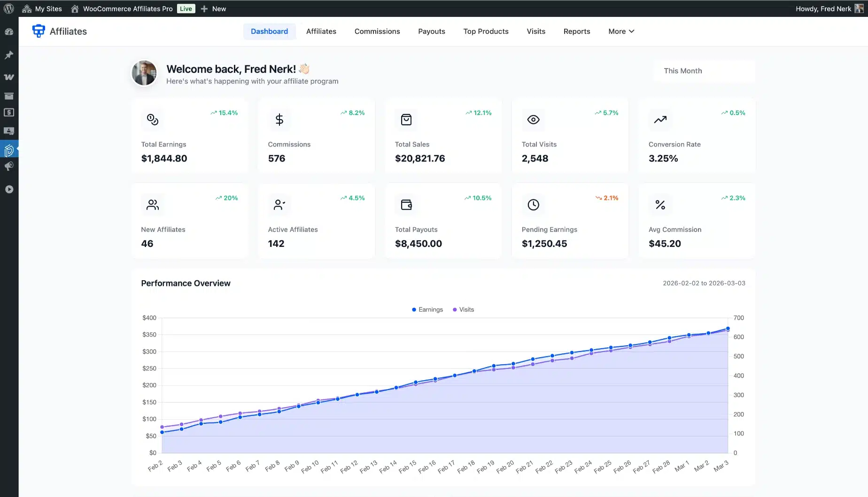Click the Pending Earnings clock icon
The width and height of the screenshot is (868, 497).
click(x=533, y=205)
